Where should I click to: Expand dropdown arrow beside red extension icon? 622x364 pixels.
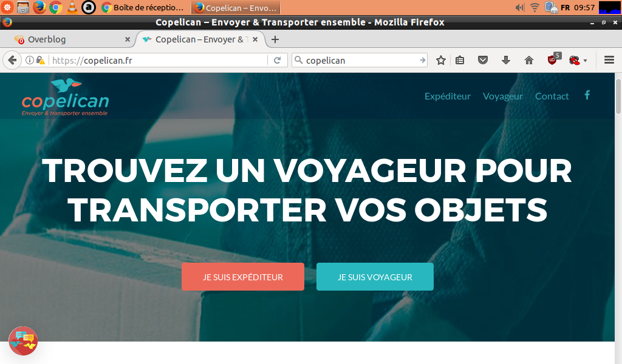coord(585,61)
